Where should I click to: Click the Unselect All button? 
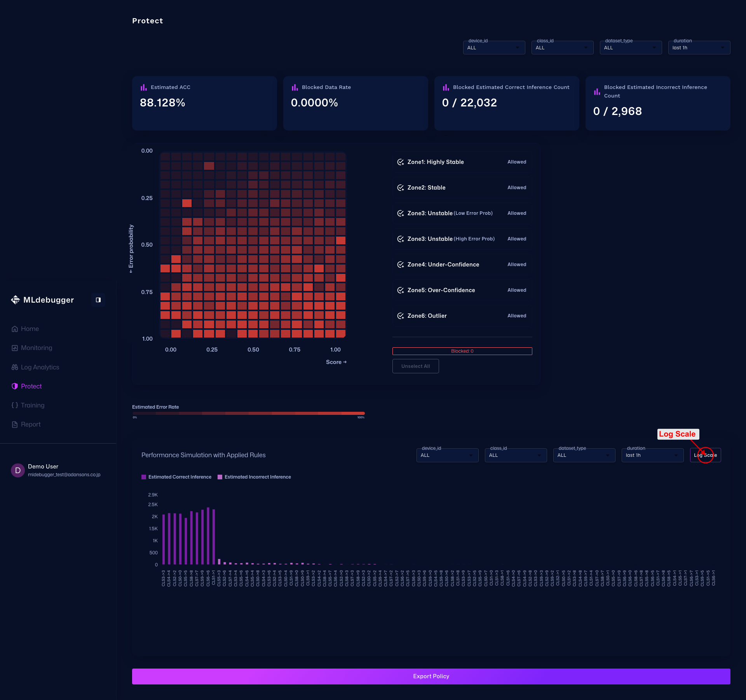[415, 366]
